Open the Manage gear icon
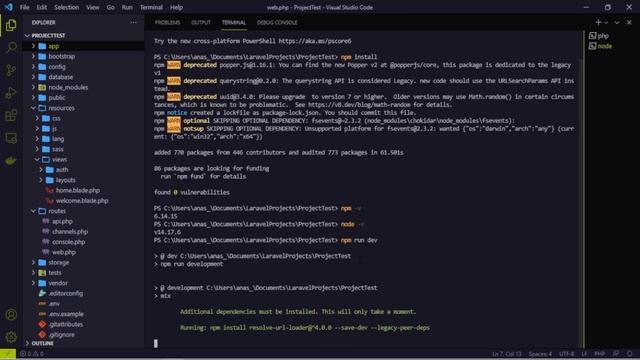 pyautogui.click(x=11, y=337)
